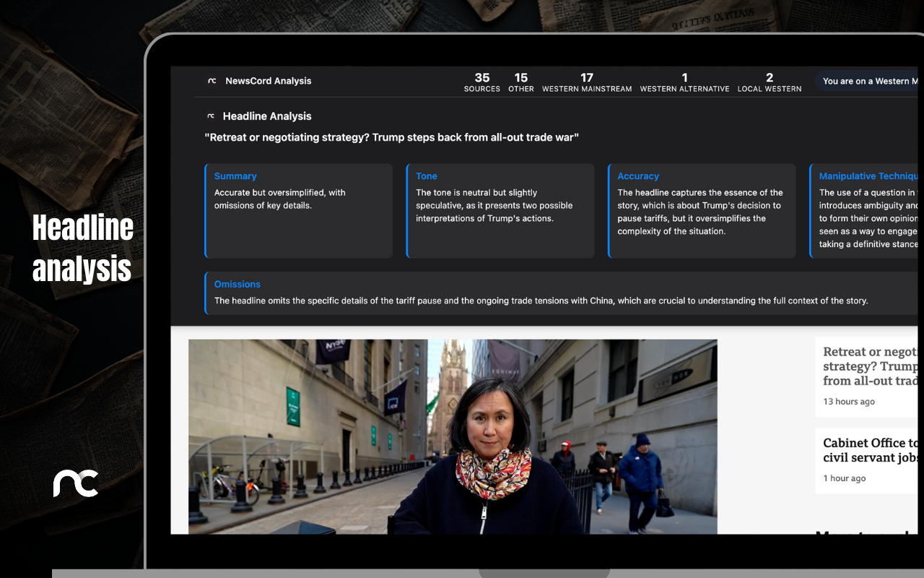Choose the 2 Local Western stat

770,82
